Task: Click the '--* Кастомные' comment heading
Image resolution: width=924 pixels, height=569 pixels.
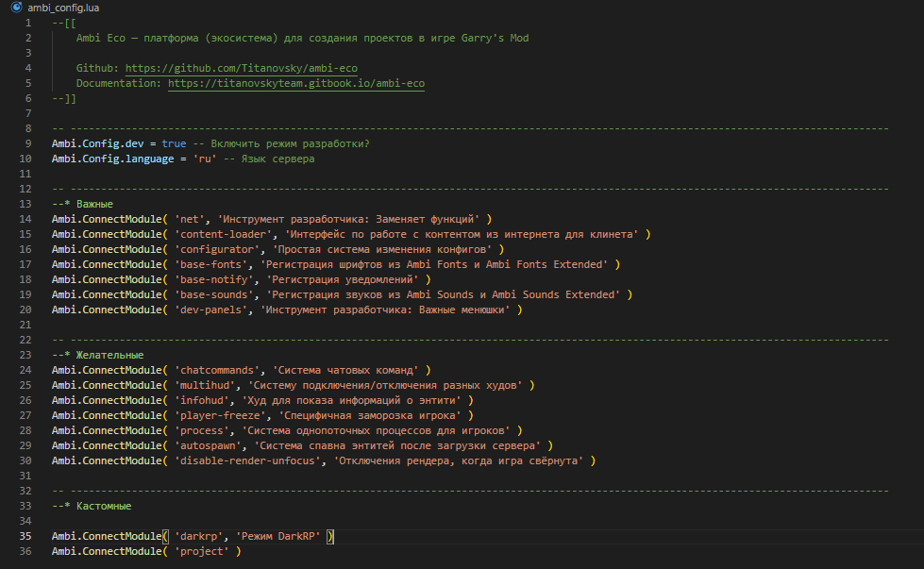Action: click(x=92, y=506)
